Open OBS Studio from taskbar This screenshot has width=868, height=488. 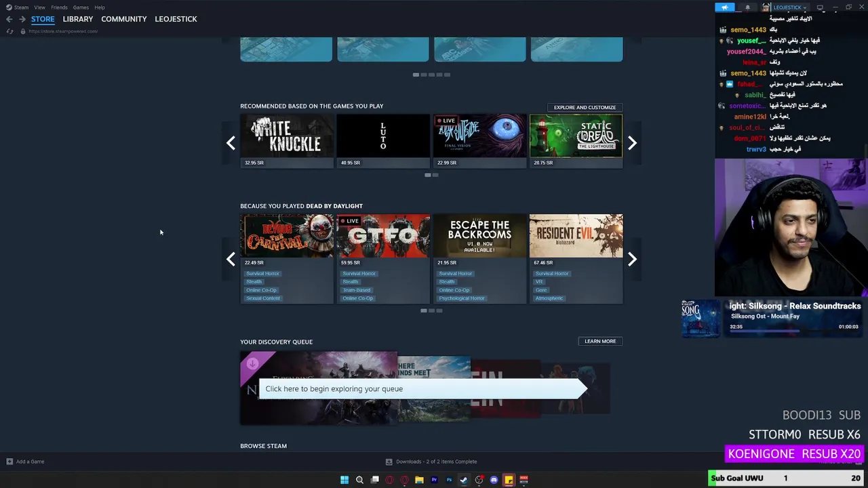coord(479,480)
